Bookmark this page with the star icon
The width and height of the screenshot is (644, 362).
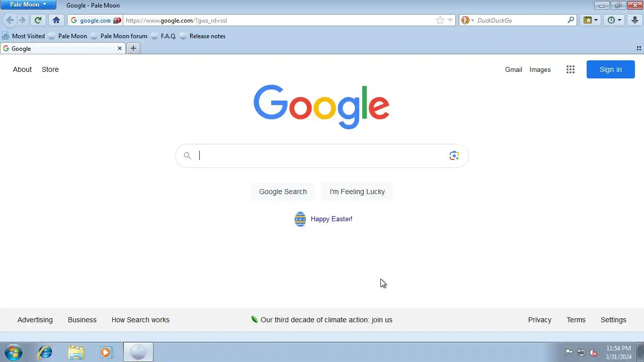tap(440, 21)
